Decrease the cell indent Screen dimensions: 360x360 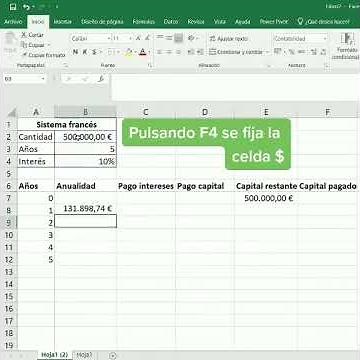[191, 52]
